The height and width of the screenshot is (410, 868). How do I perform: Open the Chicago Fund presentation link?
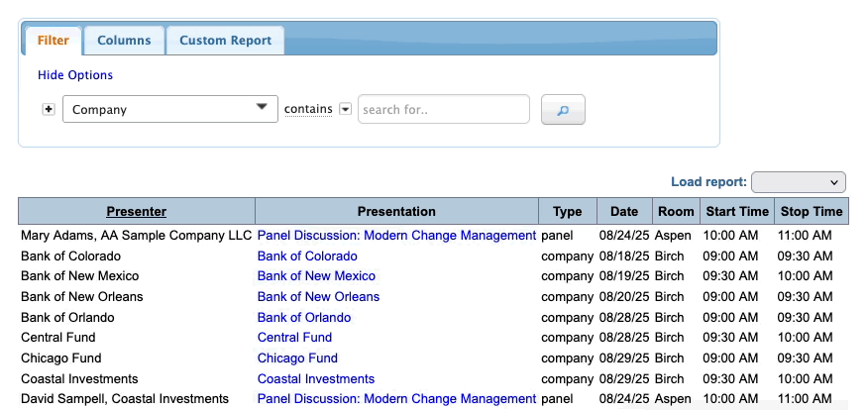click(x=297, y=359)
